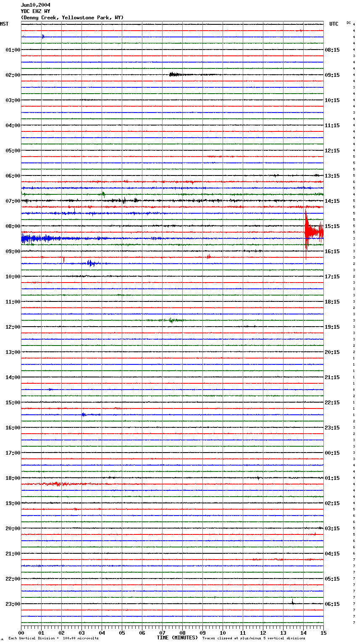Image resolution: width=357 pixels, height=644 pixels.
Task: Select the 02:00 MST row label
Action: pos(13,75)
